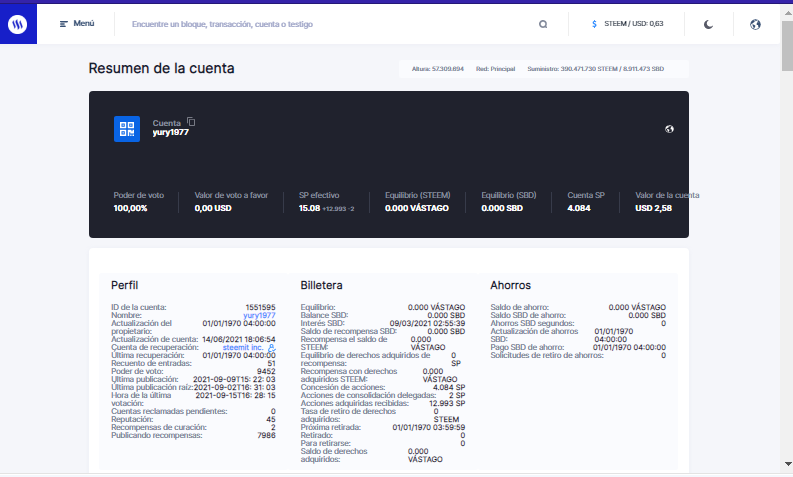Viewport: 793px width, 477px height.
Task: Select the Suministro supply text
Action: pyautogui.click(x=595, y=69)
